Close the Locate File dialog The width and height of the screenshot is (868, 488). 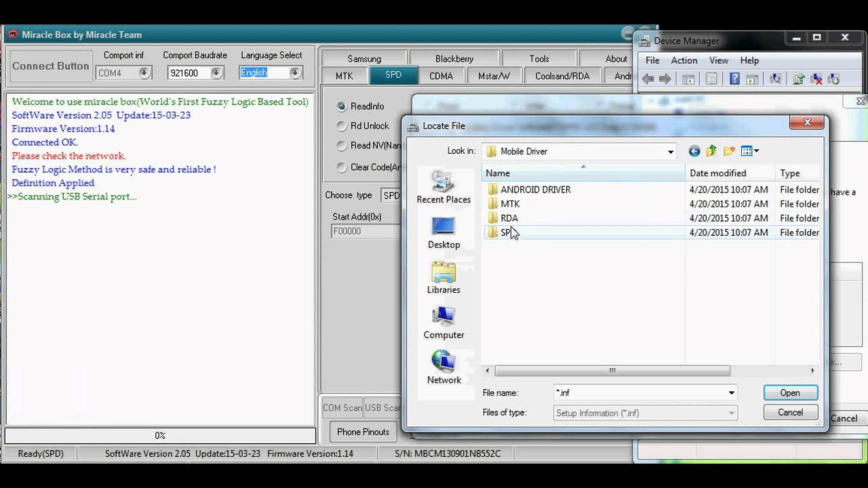pos(807,123)
